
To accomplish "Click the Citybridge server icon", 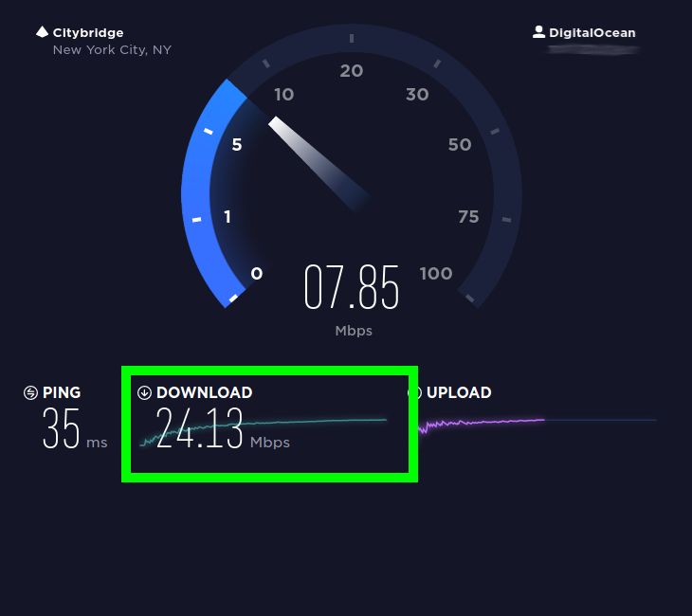I will [x=42, y=32].
